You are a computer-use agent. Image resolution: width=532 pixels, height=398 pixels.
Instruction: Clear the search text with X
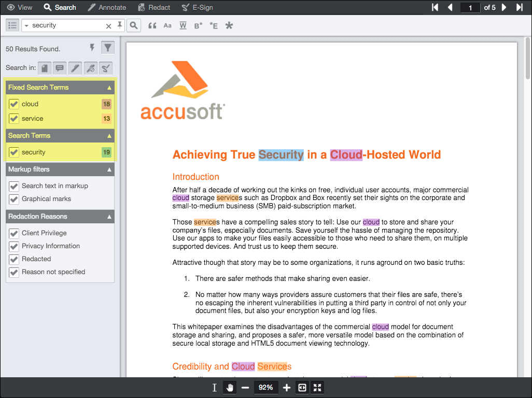click(108, 26)
